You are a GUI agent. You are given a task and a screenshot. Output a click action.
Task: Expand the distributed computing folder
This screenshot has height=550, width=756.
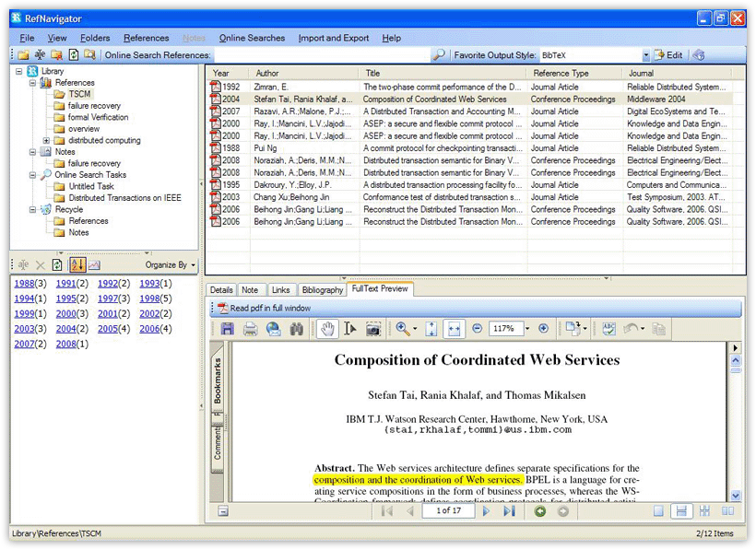tap(46, 141)
